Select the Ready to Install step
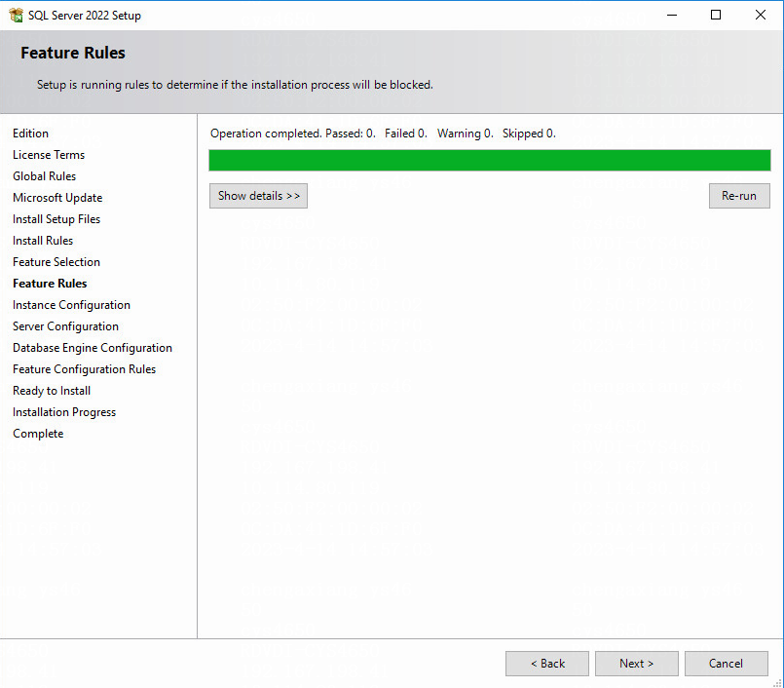This screenshot has height=688, width=784. [x=52, y=391]
